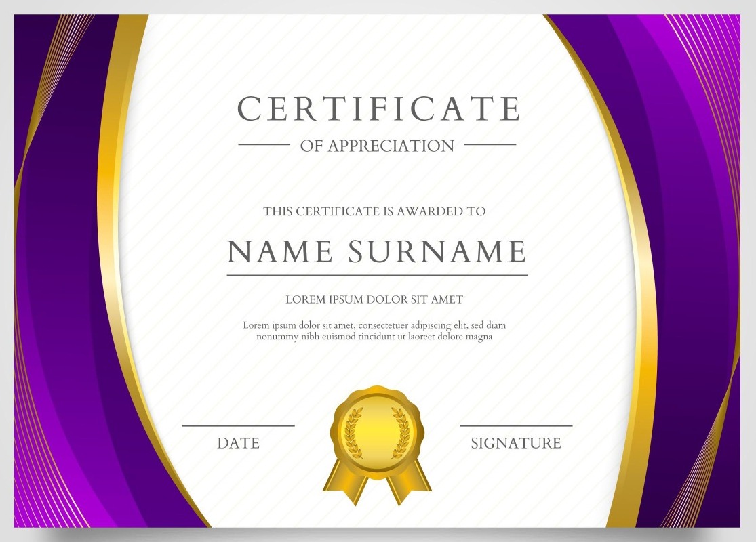The image size is (756, 542).
Task: Click the THIS CERTIFICATE IS AWARDED TO text
Action: point(374,211)
